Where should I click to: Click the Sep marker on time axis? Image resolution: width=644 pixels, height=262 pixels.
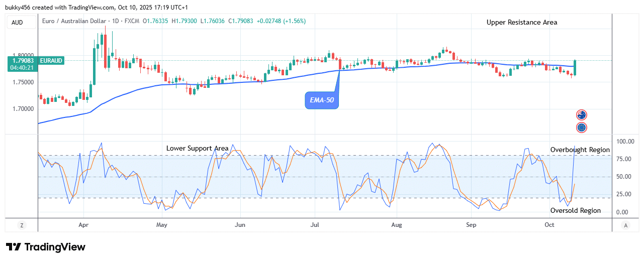click(x=471, y=225)
